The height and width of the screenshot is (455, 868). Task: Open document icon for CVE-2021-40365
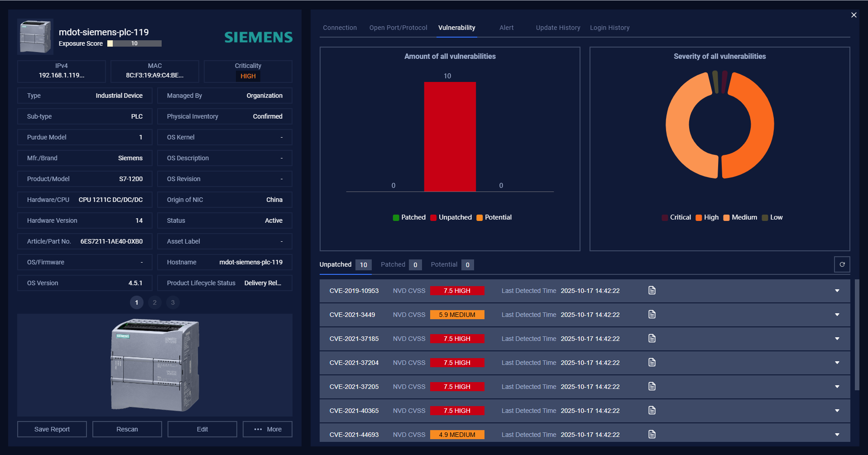[x=652, y=411]
